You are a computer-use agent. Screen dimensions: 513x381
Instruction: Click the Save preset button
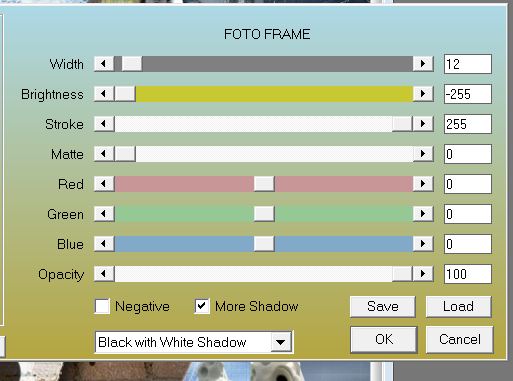pyautogui.click(x=383, y=306)
